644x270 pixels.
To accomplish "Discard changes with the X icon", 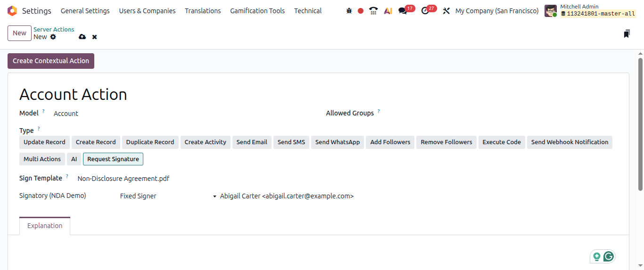I will click(94, 37).
